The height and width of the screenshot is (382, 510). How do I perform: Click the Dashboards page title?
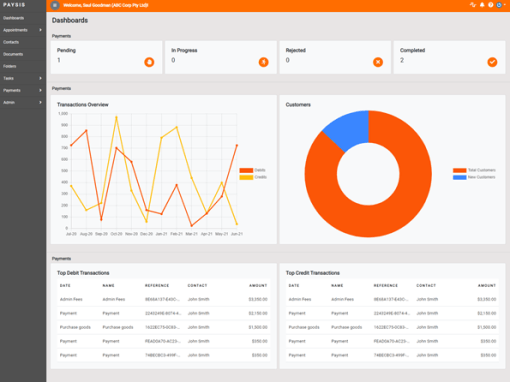[x=70, y=20]
